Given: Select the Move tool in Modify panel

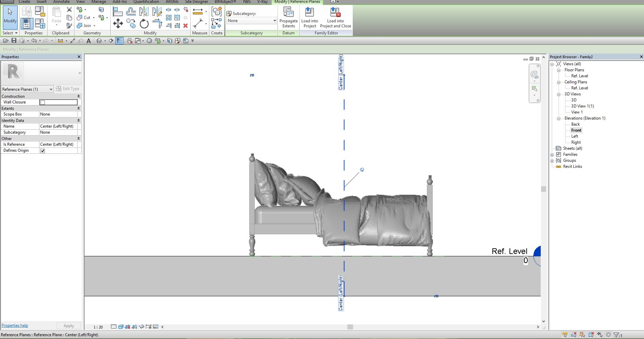Looking at the screenshot, I should pos(118,23).
